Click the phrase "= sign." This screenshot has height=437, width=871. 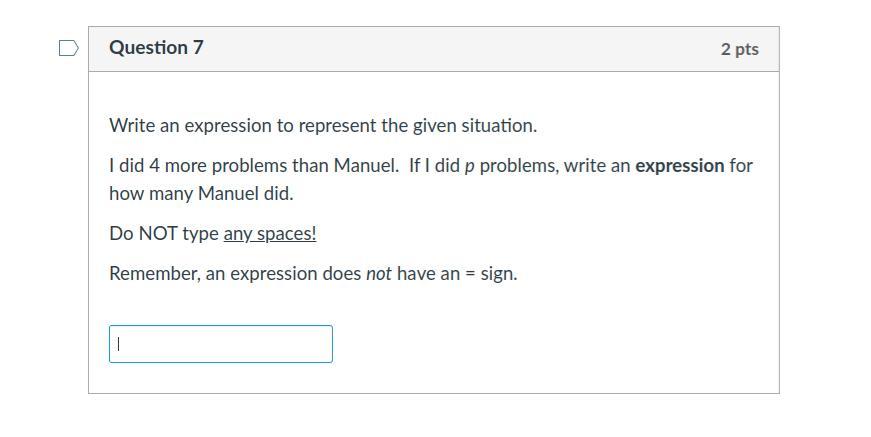(x=491, y=274)
